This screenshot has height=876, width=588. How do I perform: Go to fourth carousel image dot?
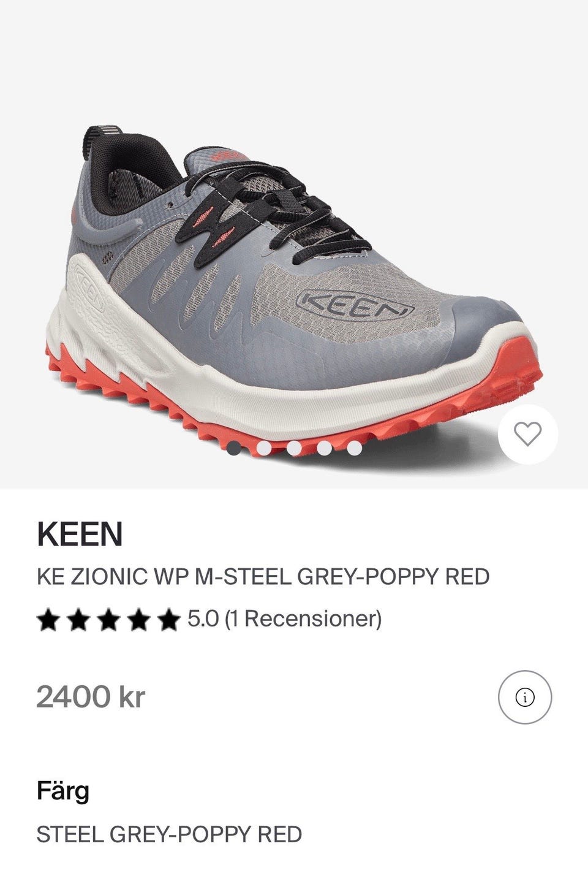[324, 448]
